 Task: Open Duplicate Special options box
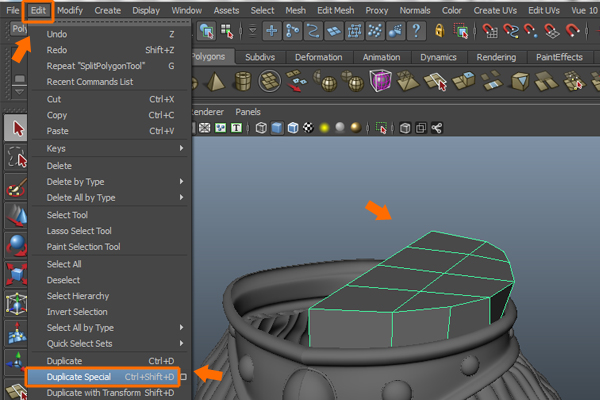point(183,377)
